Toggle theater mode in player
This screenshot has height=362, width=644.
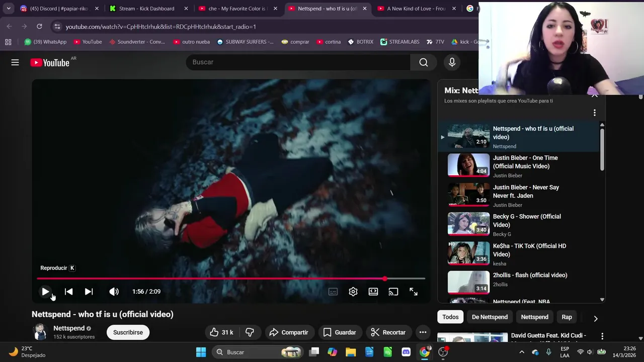pyautogui.click(x=373, y=292)
